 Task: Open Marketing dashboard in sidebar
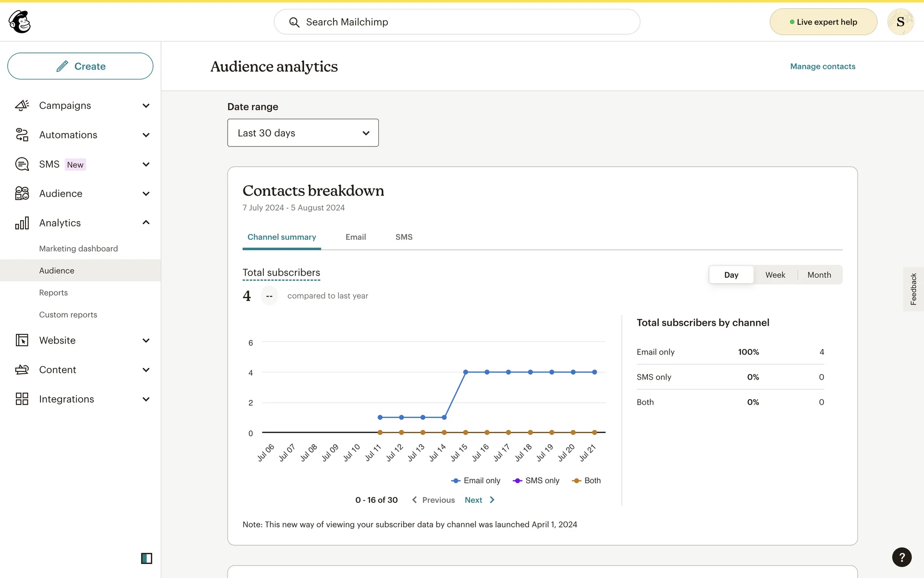[78, 249]
